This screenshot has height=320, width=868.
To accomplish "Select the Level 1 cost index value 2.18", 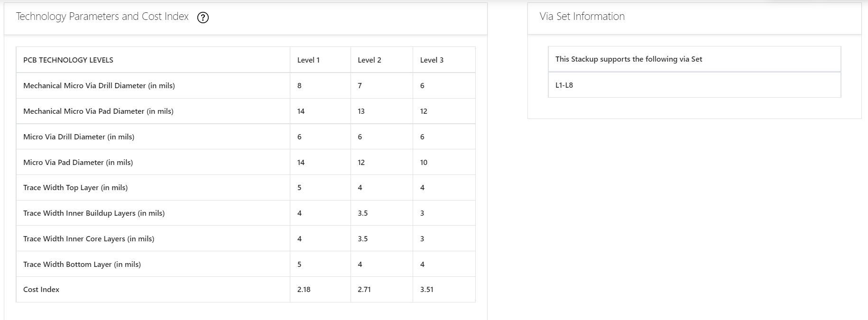I will tap(304, 290).
